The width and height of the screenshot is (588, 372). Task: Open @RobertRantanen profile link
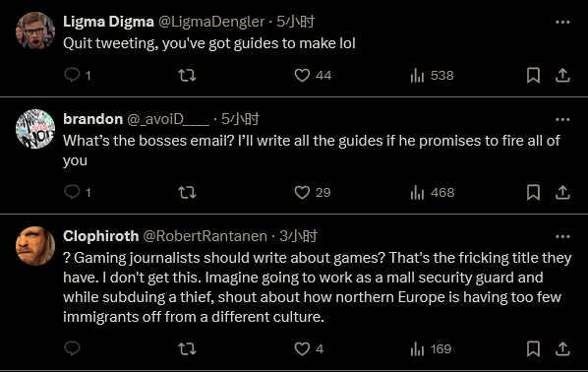click(x=205, y=236)
